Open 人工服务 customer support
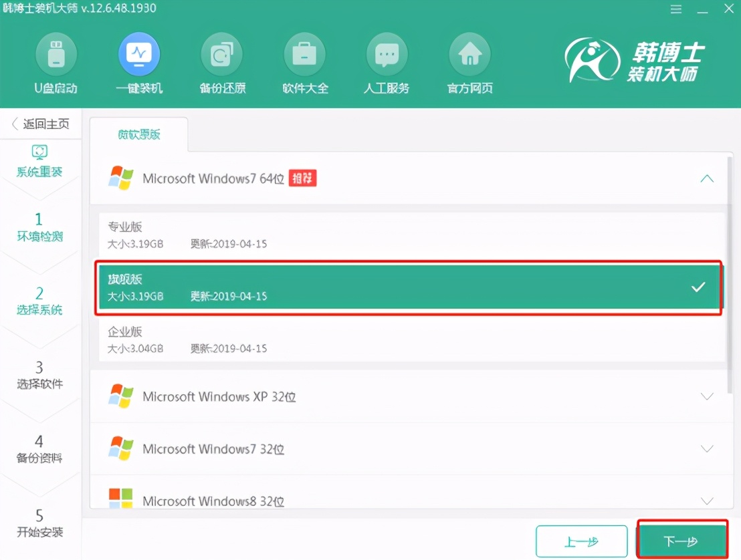Image resolution: width=741 pixels, height=560 pixels. click(x=387, y=61)
